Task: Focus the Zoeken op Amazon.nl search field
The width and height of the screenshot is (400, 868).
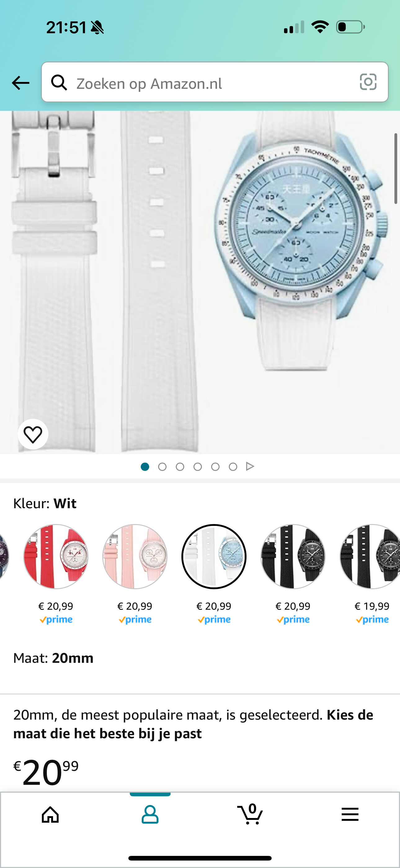Action: pyautogui.click(x=215, y=82)
